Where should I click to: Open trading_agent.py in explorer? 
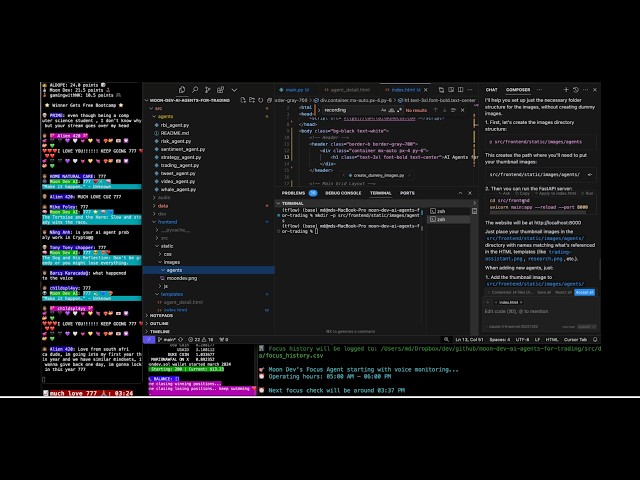coord(180,165)
